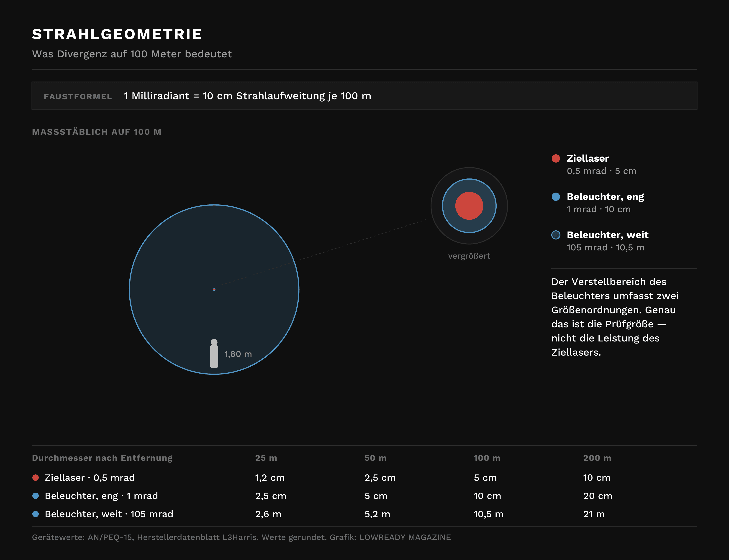Click 'Beleuchter, eng' legend title
The width and height of the screenshot is (729, 560).
[605, 197]
